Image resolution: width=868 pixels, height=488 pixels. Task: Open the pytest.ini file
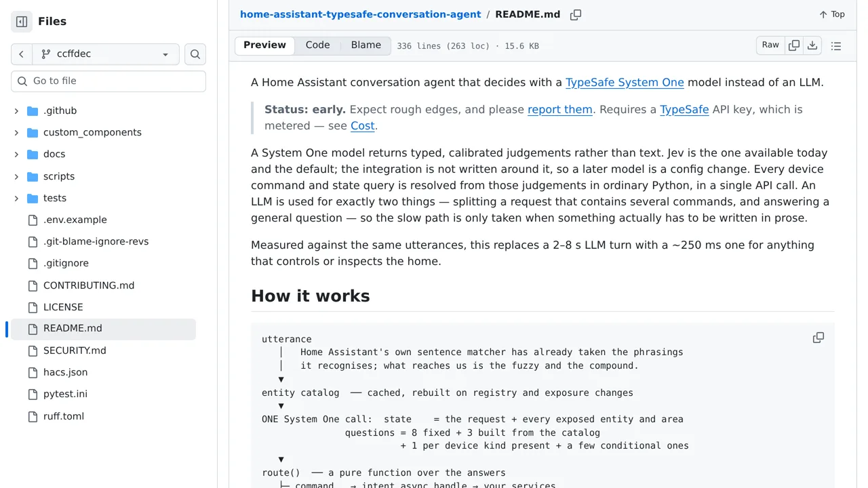pos(65,394)
